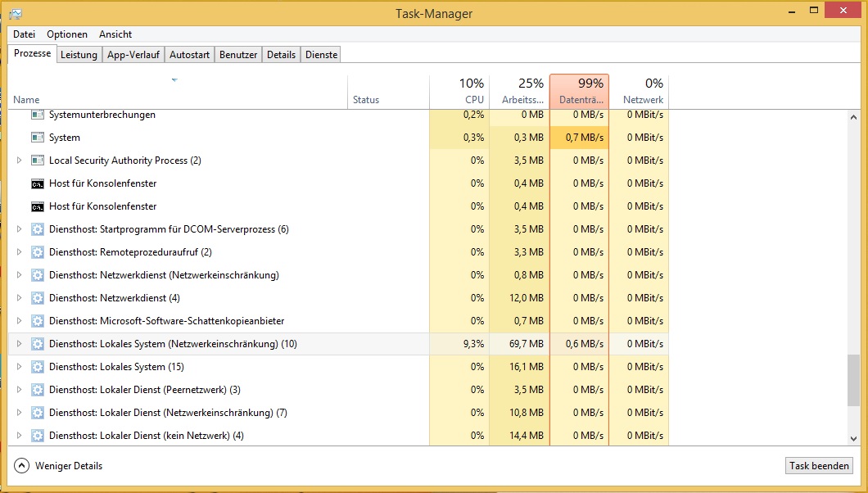Click the Weniger Details chevron icon
868x493 pixels.
point(22,466)
